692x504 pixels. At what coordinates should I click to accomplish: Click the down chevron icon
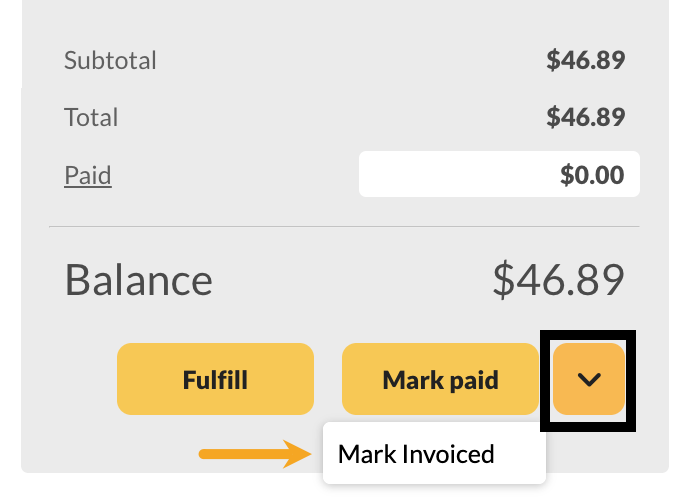click(x=589, y=379)
